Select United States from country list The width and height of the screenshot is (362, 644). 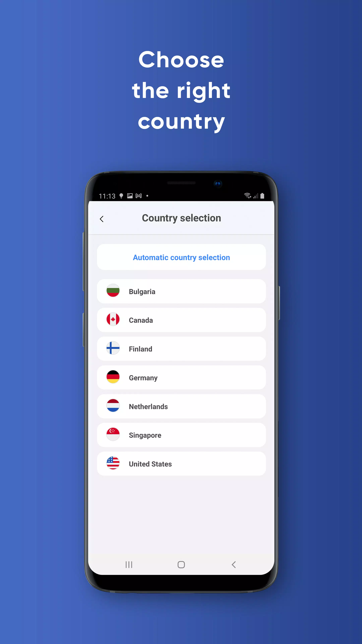[x=181, y=464]
